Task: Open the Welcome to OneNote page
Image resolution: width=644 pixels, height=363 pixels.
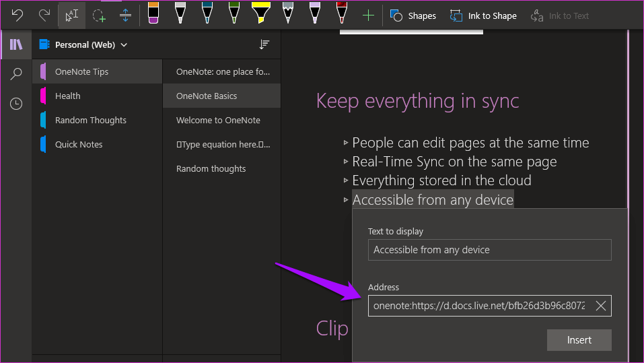Action: tap(222, 120)
